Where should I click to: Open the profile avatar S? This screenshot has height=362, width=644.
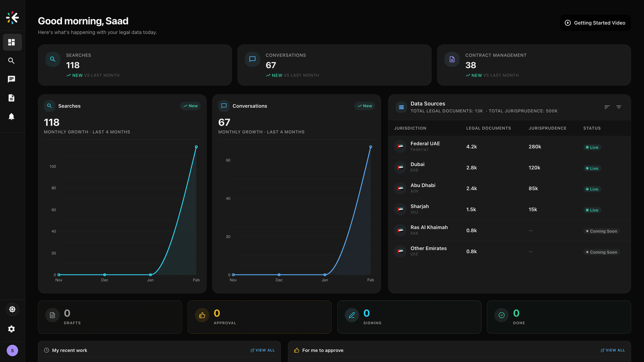point(12,350)
